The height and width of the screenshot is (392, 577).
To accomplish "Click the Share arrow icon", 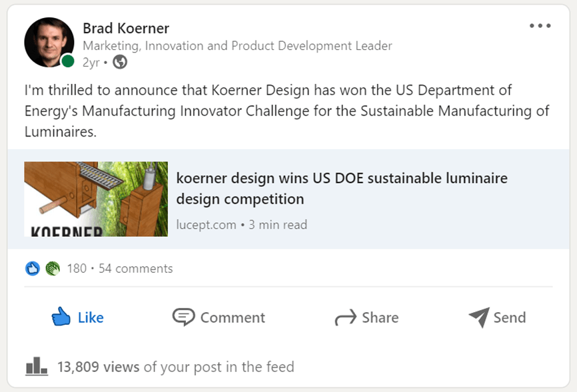I will 345,318.
